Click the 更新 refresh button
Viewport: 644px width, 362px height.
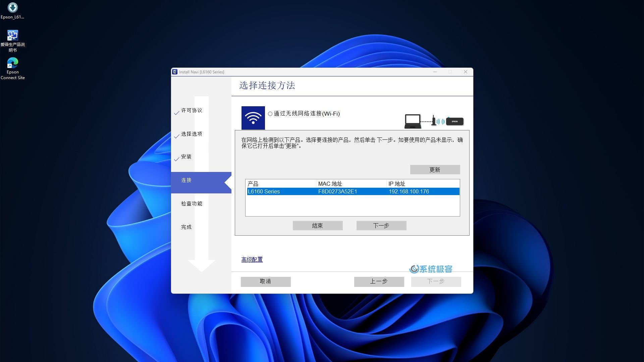pos(435,170)
